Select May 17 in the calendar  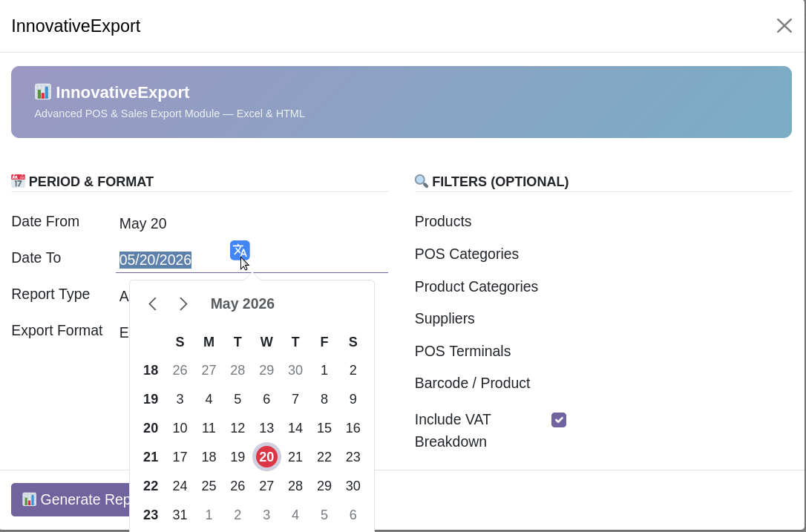click(x=180, y=456)
